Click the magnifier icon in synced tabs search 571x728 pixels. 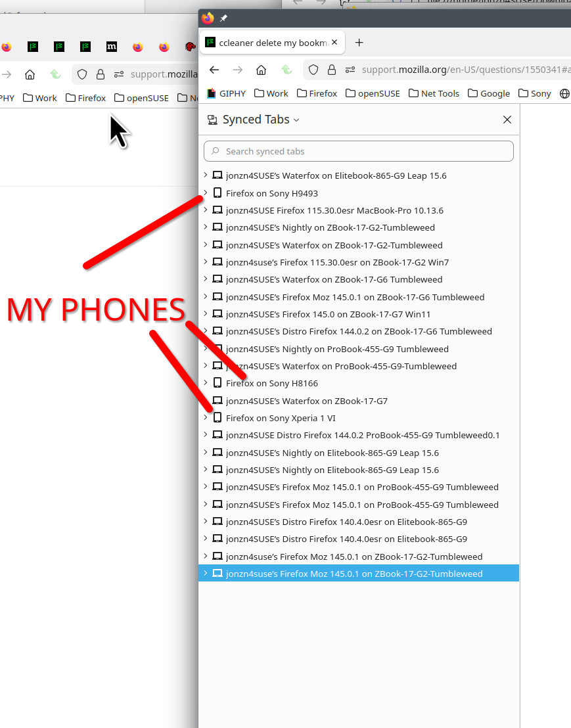point(215,151)
